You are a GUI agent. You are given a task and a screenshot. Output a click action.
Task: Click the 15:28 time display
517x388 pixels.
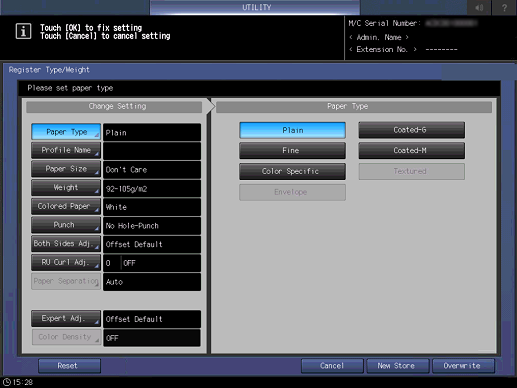click(23, 382)
